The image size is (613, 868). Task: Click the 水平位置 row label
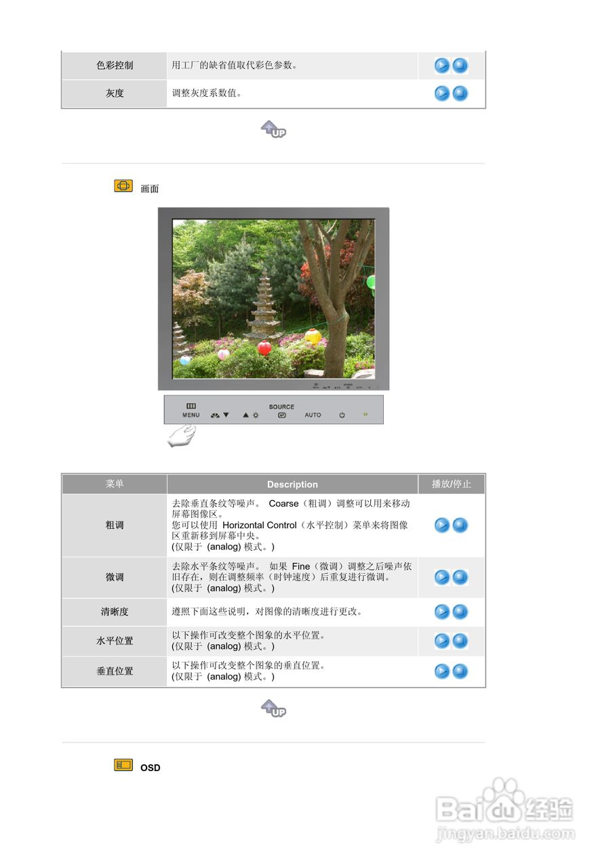[x=115, y=641]
